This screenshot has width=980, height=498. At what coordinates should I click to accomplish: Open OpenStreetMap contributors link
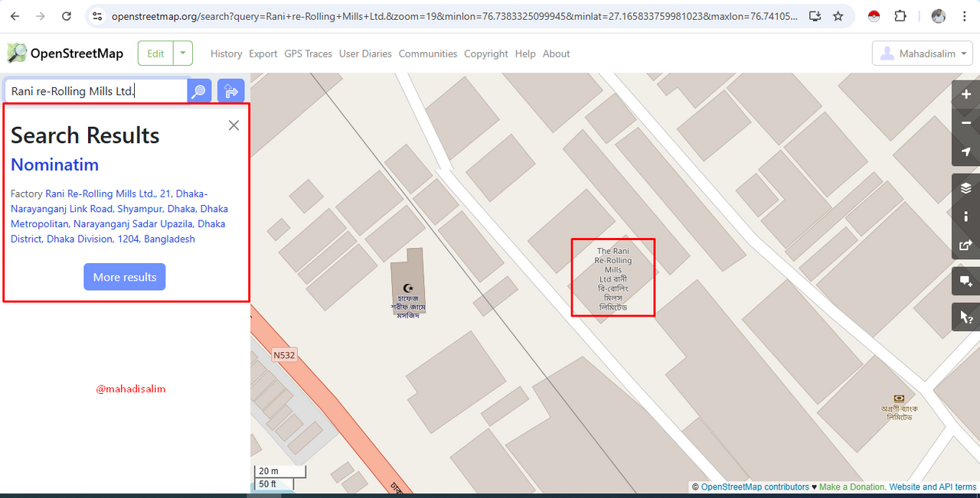[x=755, y=487]
